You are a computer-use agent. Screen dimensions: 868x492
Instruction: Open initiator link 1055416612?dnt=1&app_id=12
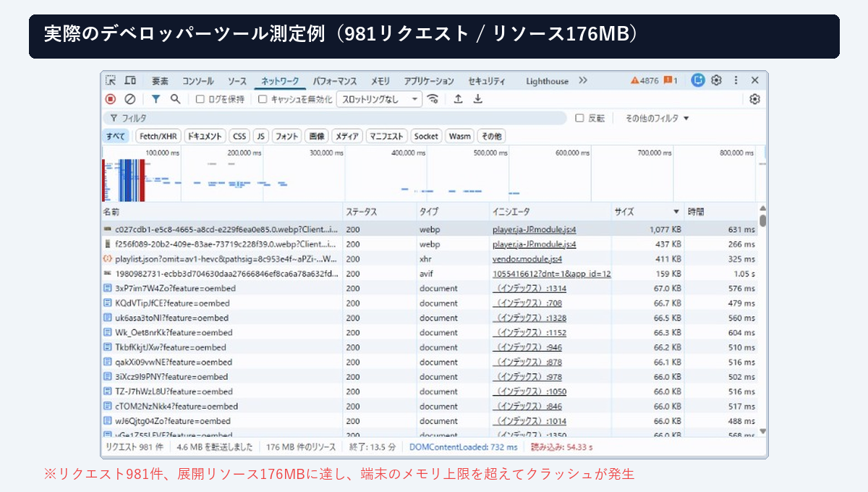pyautogui.click(x=552, y=273)
